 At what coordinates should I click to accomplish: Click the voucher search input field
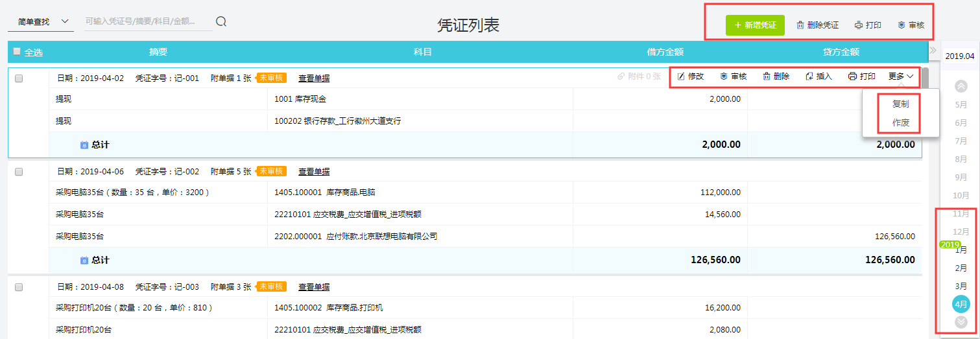[x=148, y=21]
